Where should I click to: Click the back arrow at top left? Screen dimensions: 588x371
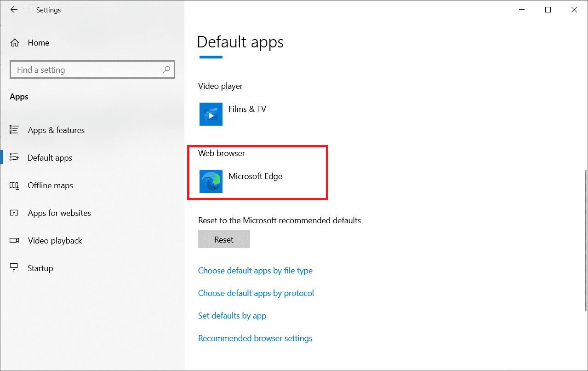click(x=14, y=9)
